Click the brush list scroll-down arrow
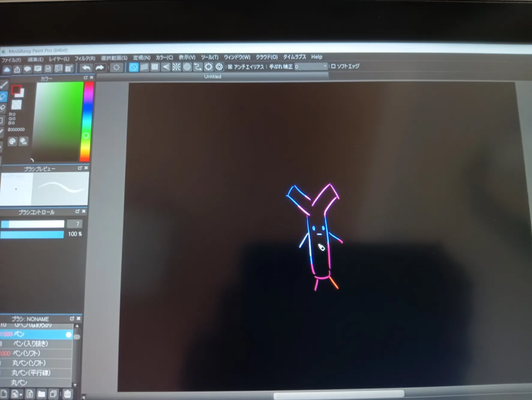The image size is (532, 400). [75, 385]
